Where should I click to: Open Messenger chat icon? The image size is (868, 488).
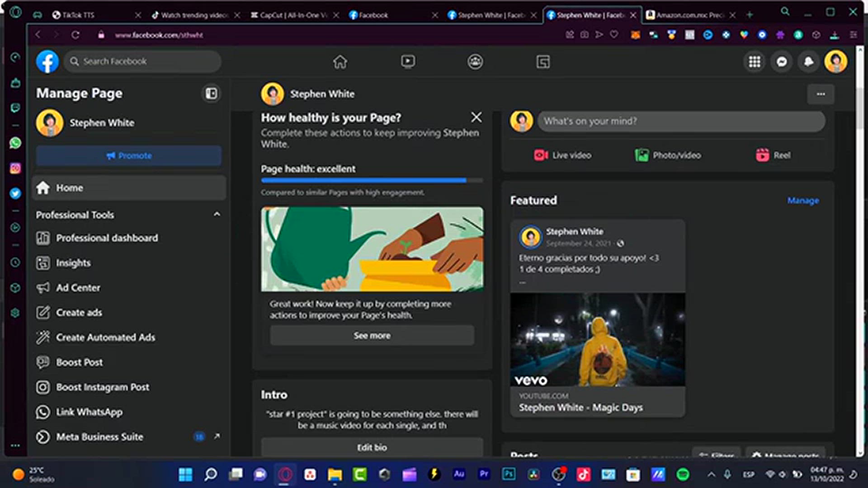(x=782, y=61)
